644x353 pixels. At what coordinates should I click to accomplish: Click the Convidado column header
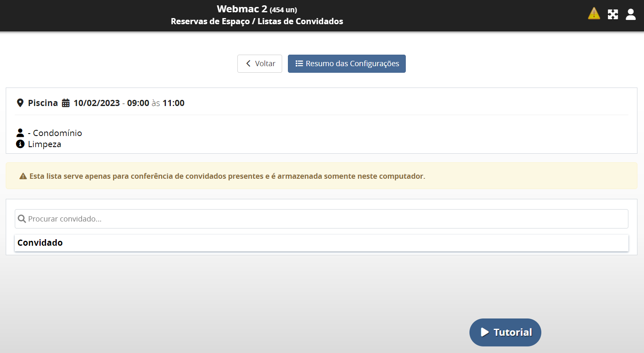click(40, 243)
